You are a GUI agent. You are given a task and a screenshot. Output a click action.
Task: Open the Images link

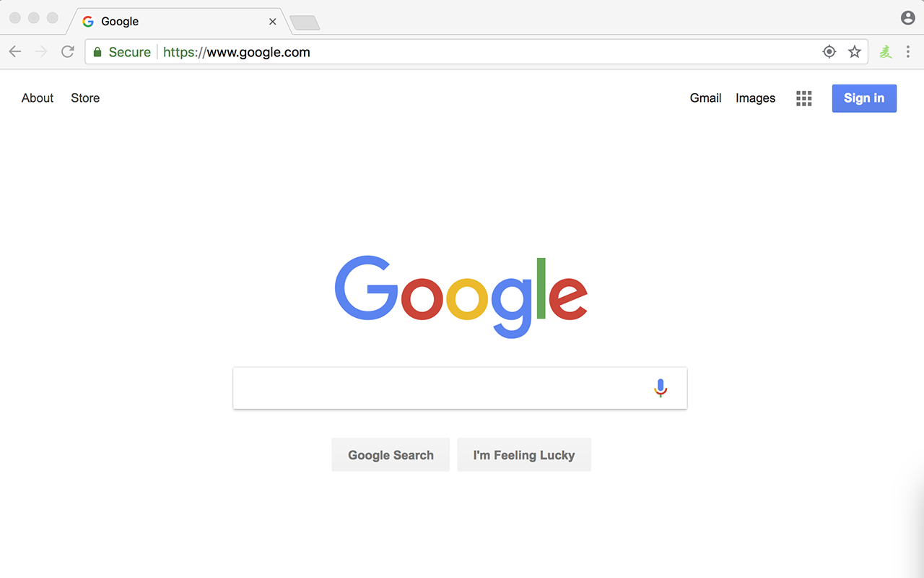755,98
